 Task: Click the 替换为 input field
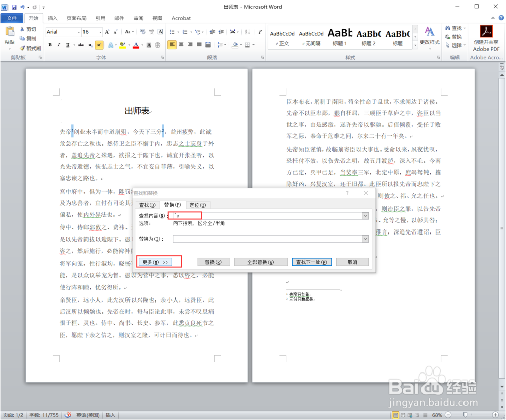271,238
